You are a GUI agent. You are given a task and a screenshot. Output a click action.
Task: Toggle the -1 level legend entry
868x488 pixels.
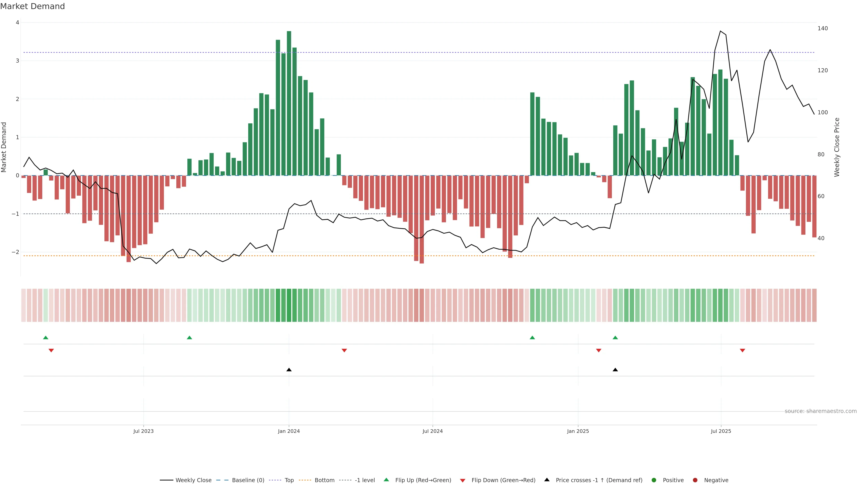click(x=365, y=480)
